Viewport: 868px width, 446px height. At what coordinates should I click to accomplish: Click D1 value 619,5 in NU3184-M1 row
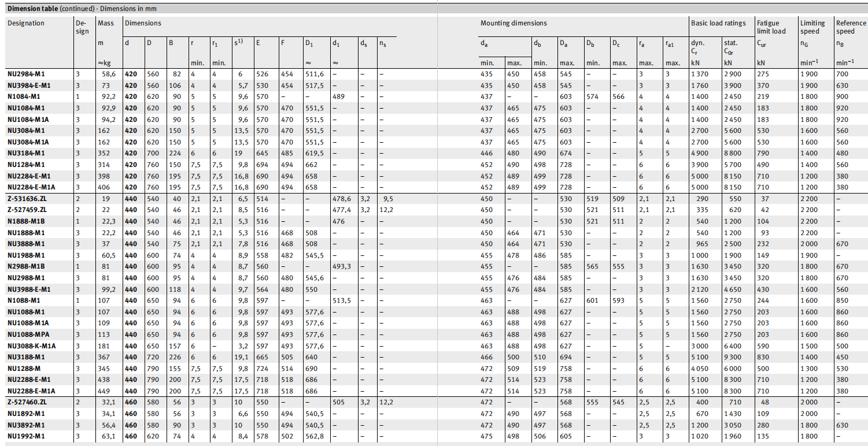(x=314, y=153)
